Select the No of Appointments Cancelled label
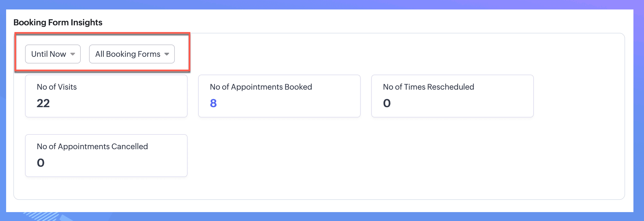The width and height of the screenshot is (644, 221). [x=92, y=146]
